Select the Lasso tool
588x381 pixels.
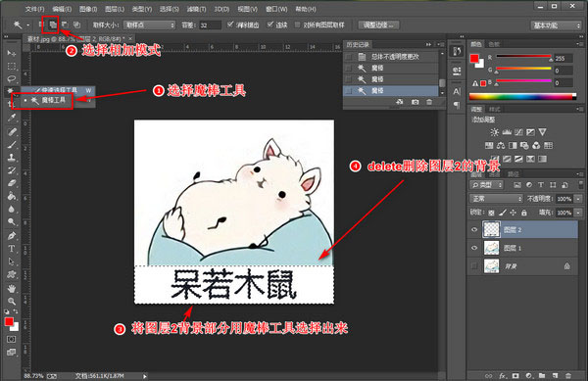tap(12, 78)
